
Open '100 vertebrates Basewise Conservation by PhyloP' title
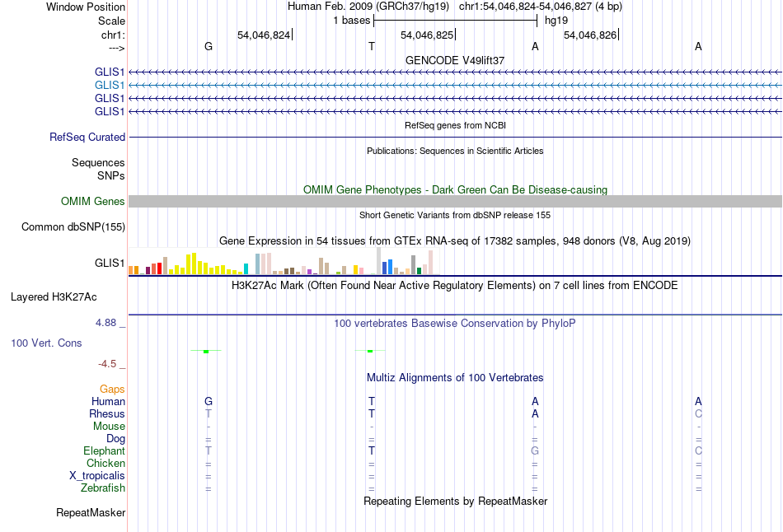tap(455, 324)
